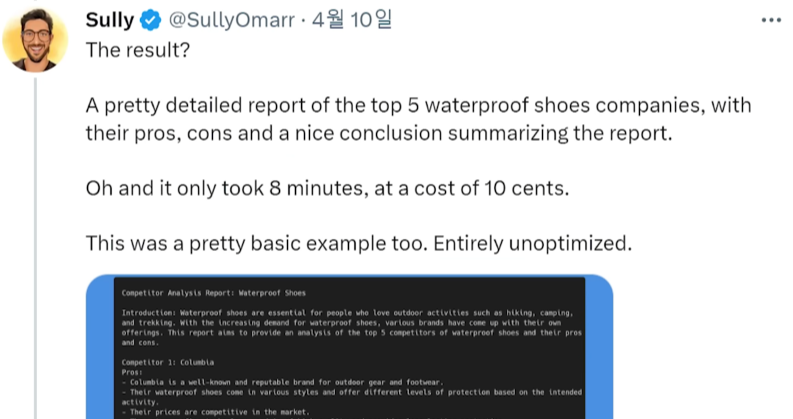Click the bullet about waterproof shoe styles
The height and width of the screenshot is (419, 793).
(x=350, y=390)
